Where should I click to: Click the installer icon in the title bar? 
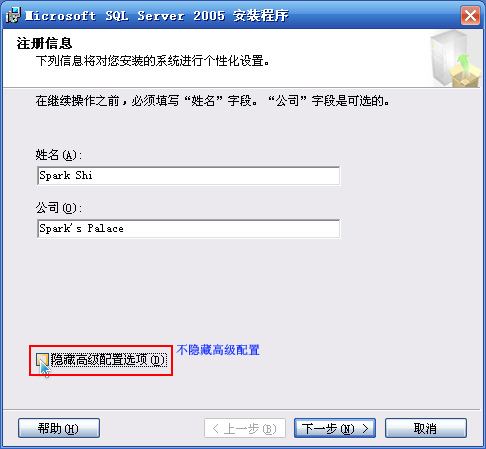point(13,16)
